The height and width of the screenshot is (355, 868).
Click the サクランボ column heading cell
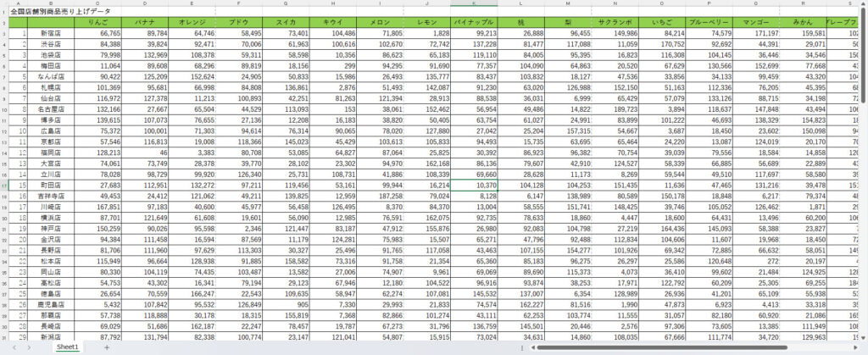[x=616, y=21]
